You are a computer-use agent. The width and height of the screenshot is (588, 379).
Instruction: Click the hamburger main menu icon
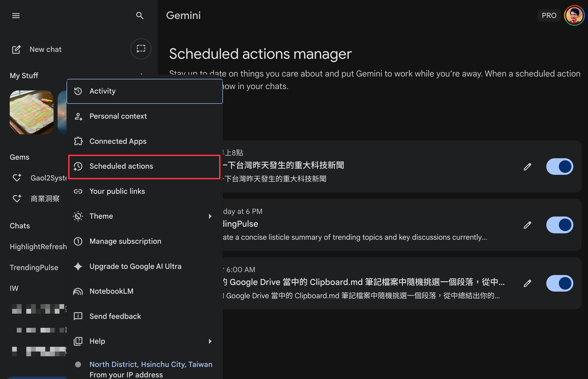point(16,15)
